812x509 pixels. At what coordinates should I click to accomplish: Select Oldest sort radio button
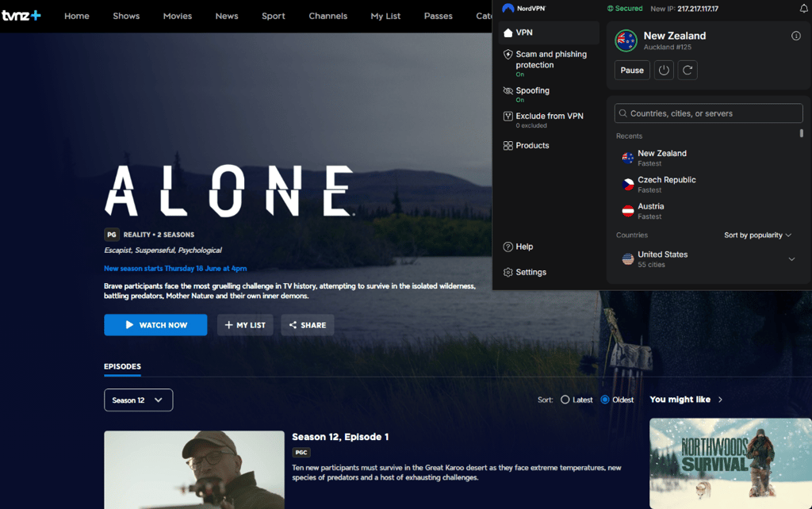coord(605,400)
